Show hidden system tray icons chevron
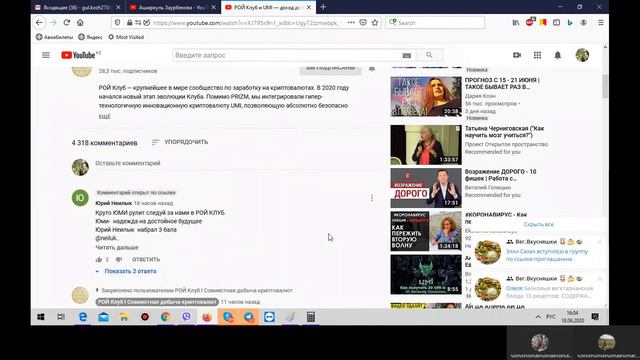Viewport: 640px width, 360px height. point(538,317)
